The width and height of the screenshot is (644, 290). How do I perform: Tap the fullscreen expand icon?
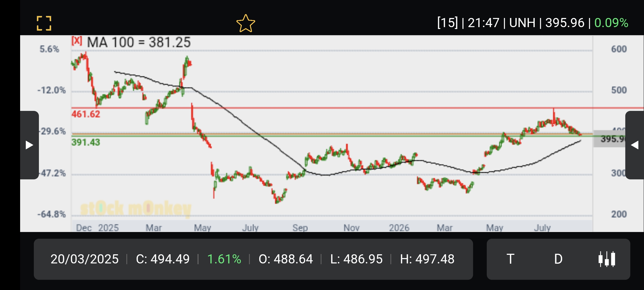(44, 23)
